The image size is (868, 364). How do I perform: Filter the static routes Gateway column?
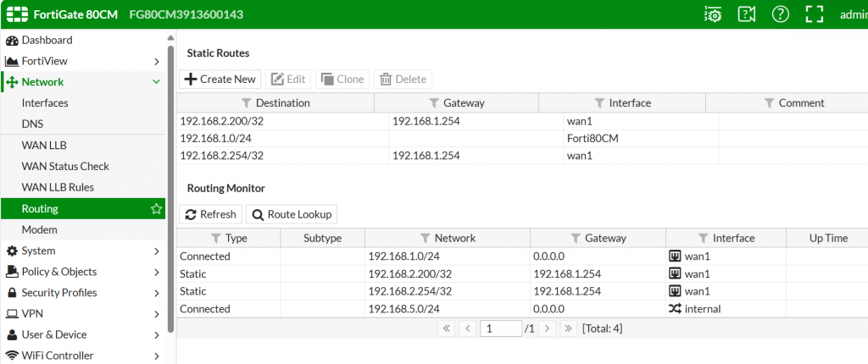(434, 103)
